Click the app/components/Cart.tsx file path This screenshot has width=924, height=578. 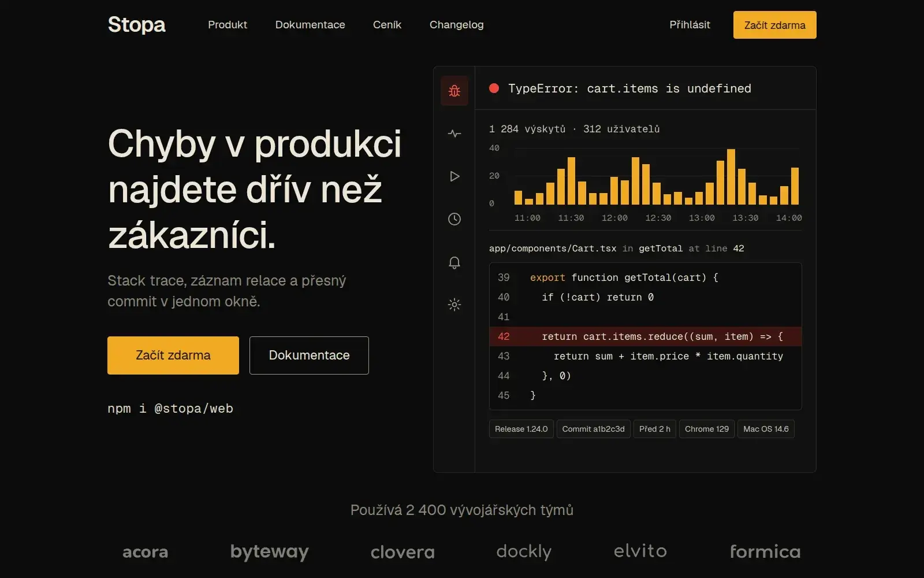(553, 249)
